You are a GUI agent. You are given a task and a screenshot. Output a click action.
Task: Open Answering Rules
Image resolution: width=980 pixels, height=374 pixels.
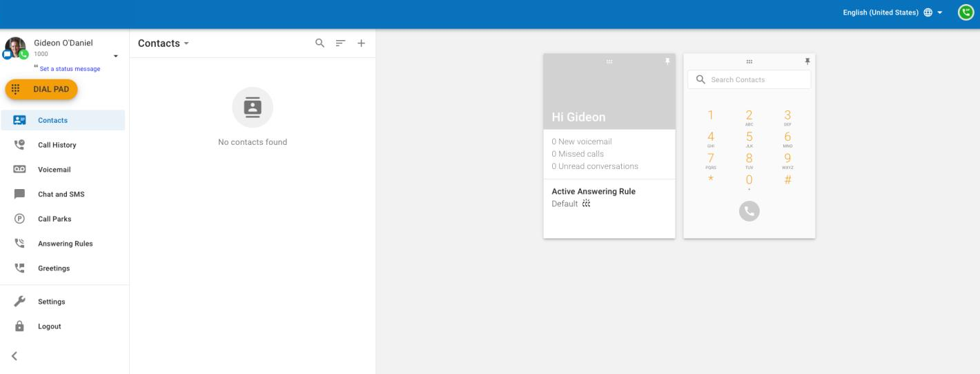63,244
